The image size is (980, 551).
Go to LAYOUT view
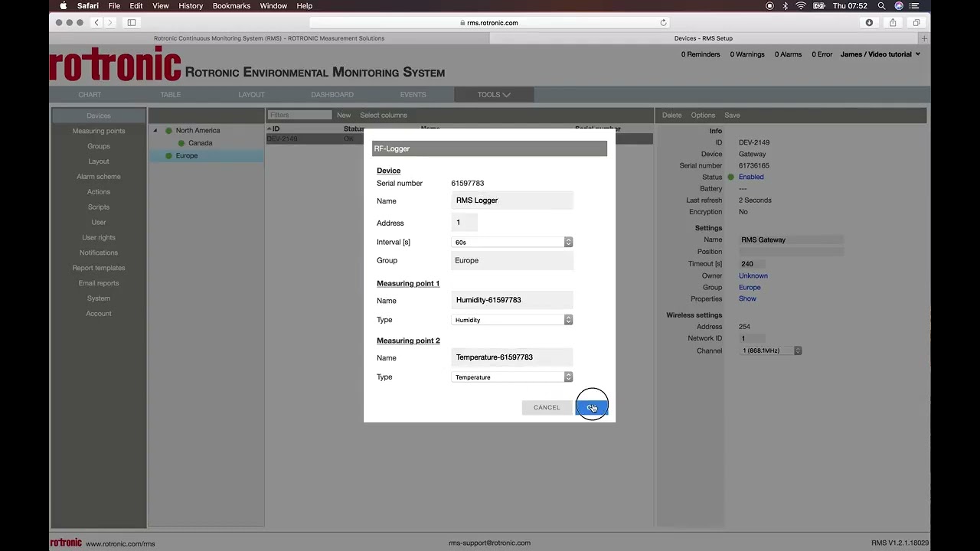click(251, 95)
